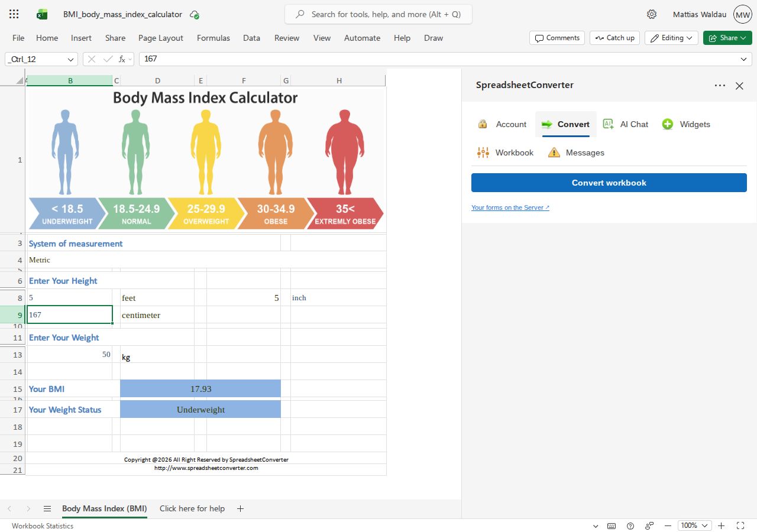Click the Search for tools box
The height and width of the screenshot is (532, 757).
pos(378,14)
